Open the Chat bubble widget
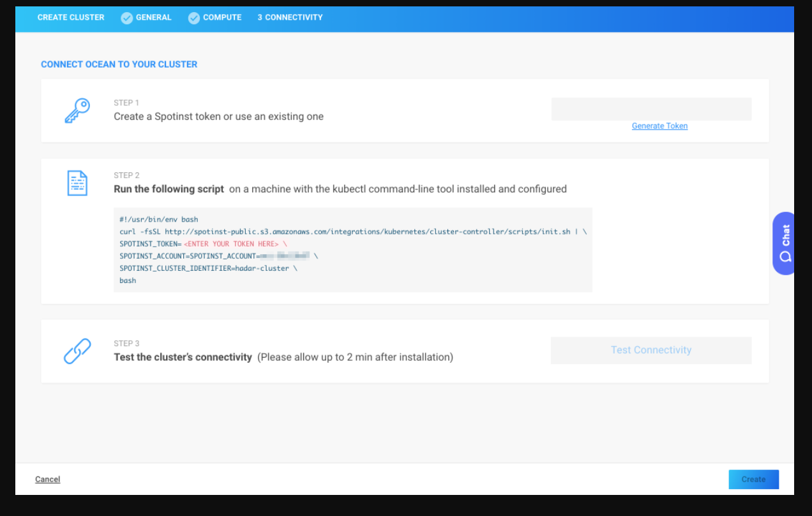 pos(785,243)
